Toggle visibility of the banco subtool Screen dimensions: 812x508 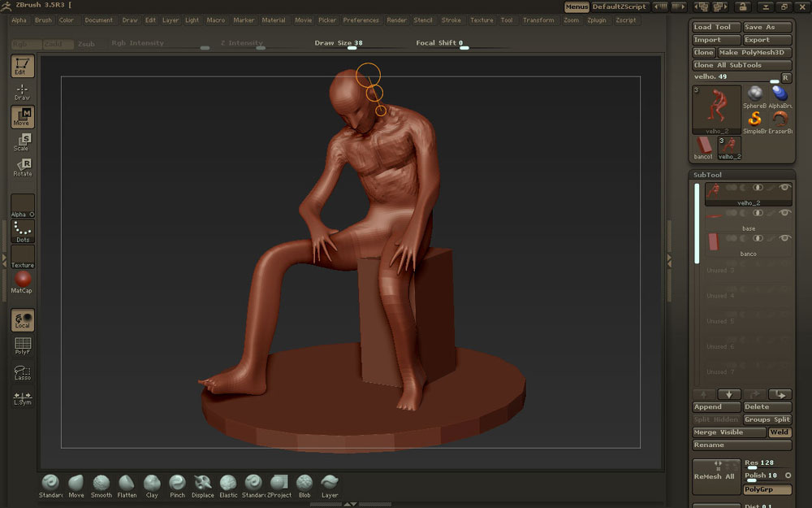point(784,238)
